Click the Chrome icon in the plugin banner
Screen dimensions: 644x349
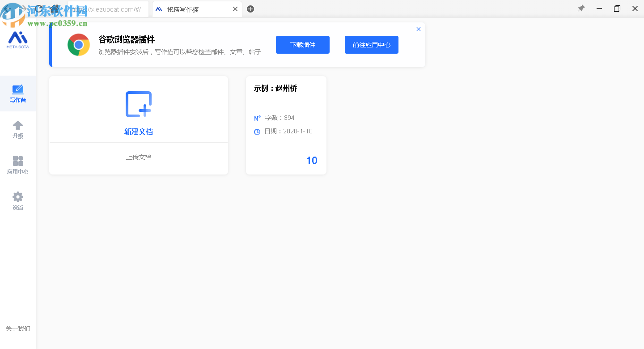coord(79,45)
